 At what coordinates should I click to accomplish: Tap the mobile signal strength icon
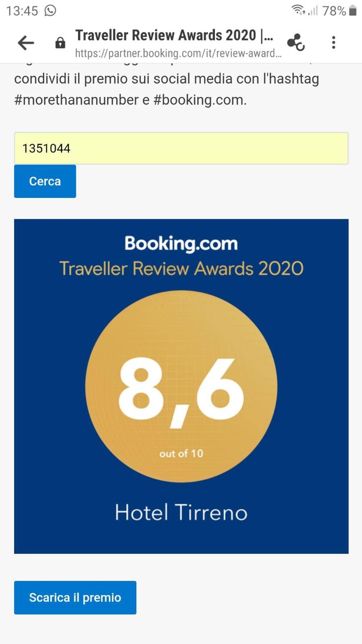click(x=313, y=11)
